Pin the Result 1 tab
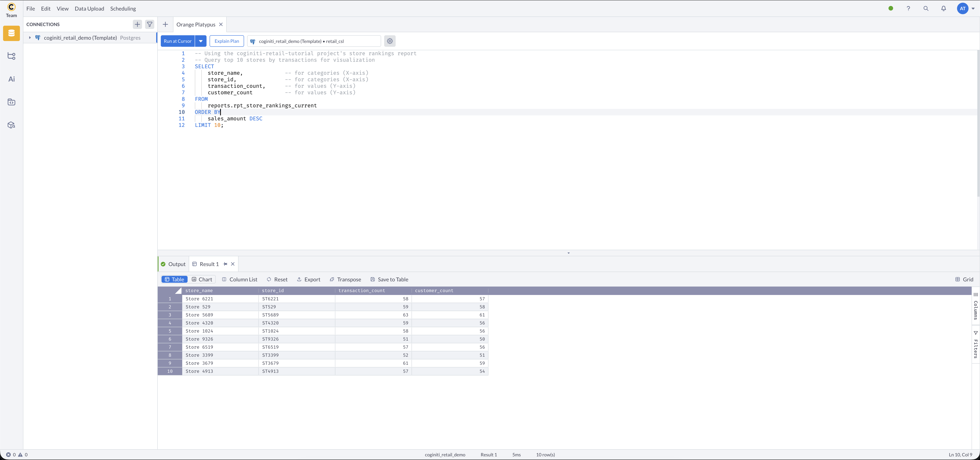This screenshot has width=980, height=460. [225, 264]
